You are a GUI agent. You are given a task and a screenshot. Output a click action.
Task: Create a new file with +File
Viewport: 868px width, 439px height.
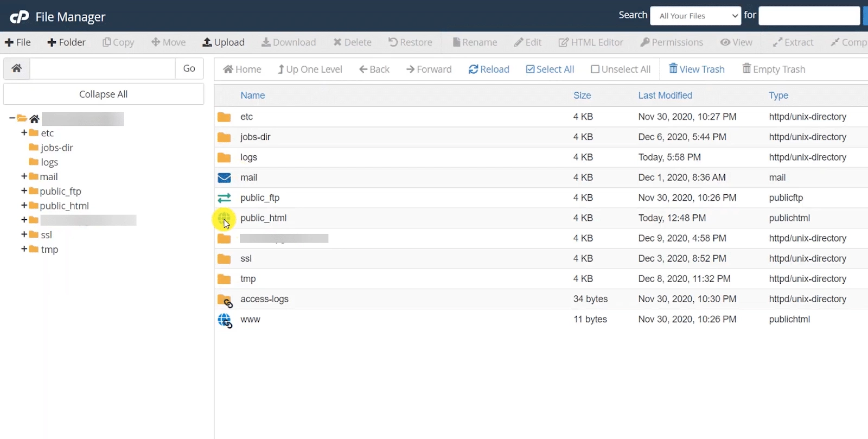pyautogui.click(x=18, y=42)
